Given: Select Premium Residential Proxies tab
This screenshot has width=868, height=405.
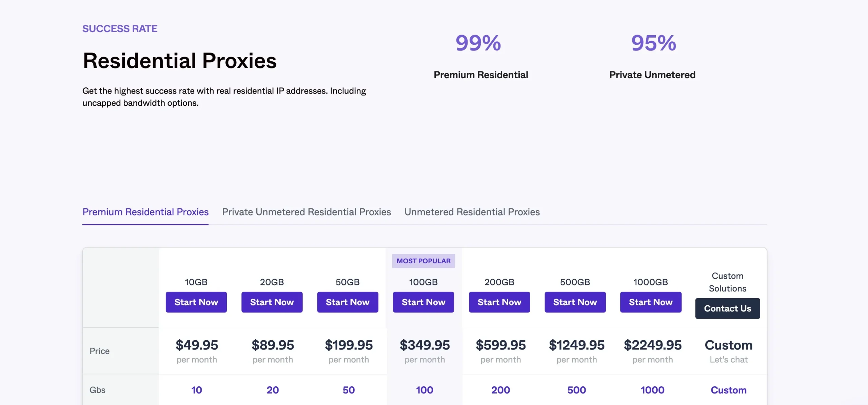Looking at the screenshot, I should (145, 212).
